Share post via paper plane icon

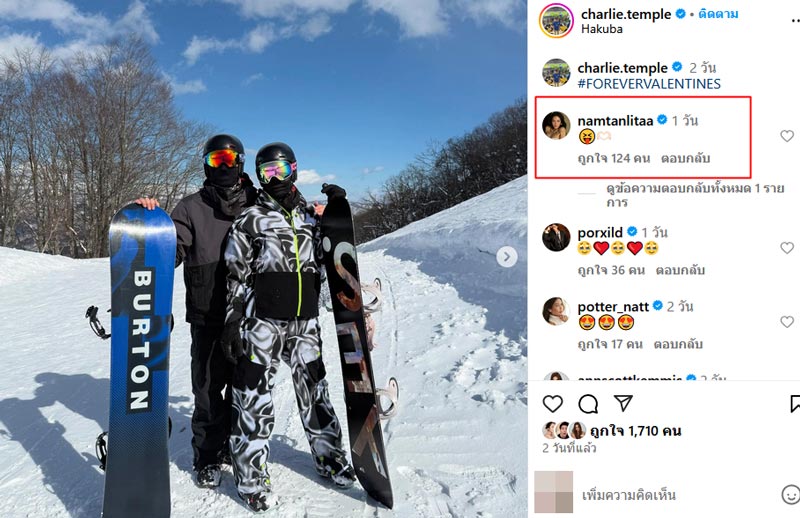click(x=623, y=403)
